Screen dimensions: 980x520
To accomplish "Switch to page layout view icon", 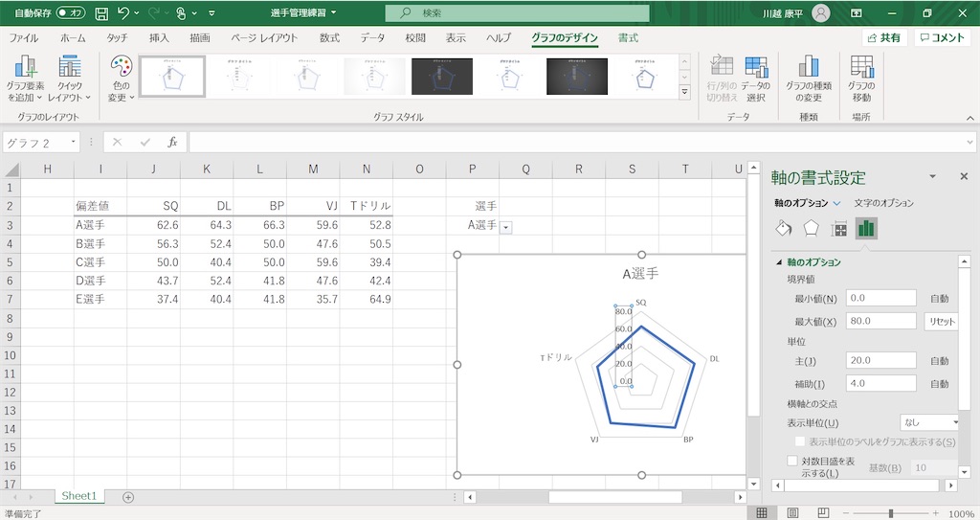I will (792, 513).
